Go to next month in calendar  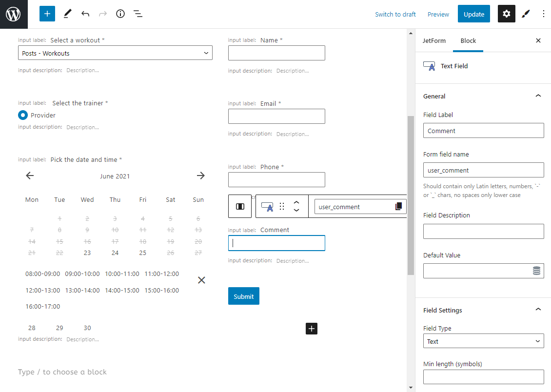200,176
